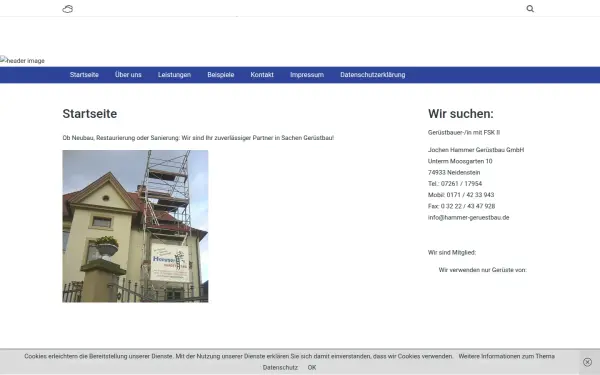The image size is (600, 375).
Task: Click the info@hammer-geruestbau.de email address
Action: tap(468, 217)
